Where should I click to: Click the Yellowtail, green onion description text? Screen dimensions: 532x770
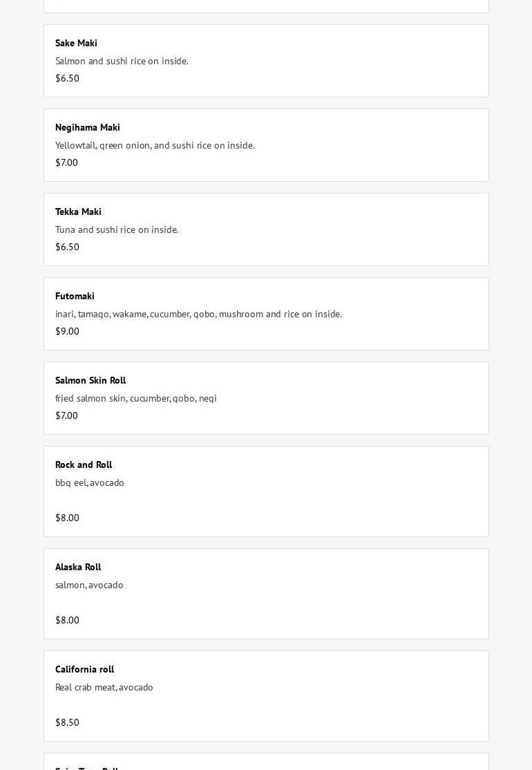pos(155,145)
